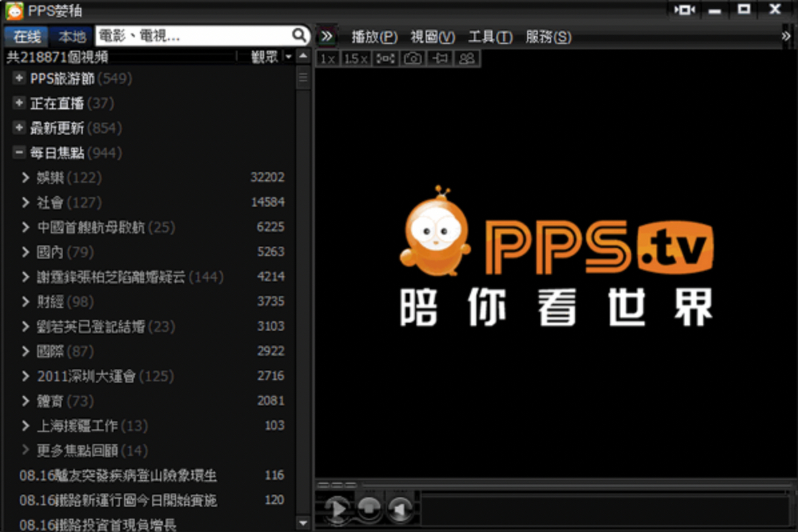798x532 pixels.
Task: Take a snapshot with the camera icon
Action: [413, 59]
